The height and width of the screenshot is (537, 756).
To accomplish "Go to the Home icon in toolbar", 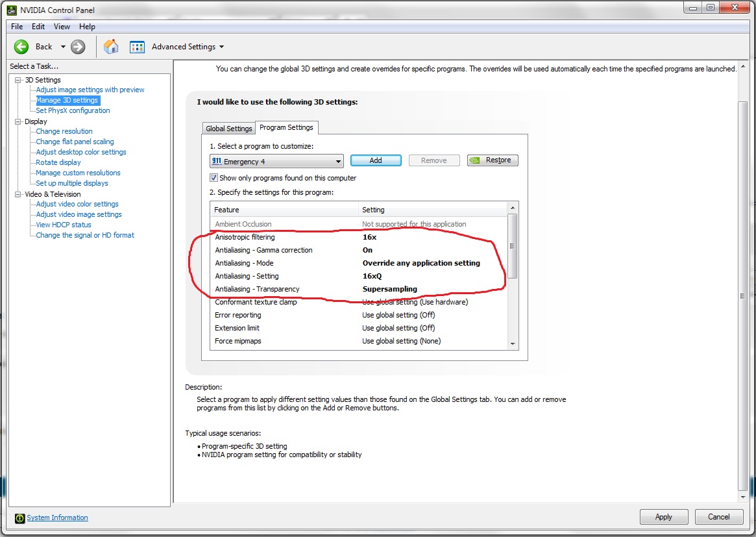I will coord(111,46).
